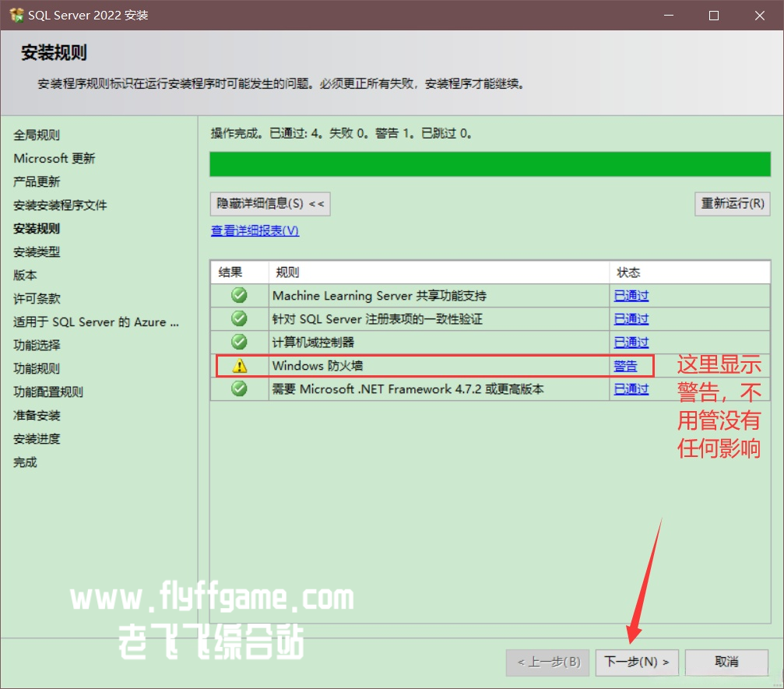The image size is (784, 689).
Task: Click green check icon for Machine Learning Server rule
Action: click(239, 296)
